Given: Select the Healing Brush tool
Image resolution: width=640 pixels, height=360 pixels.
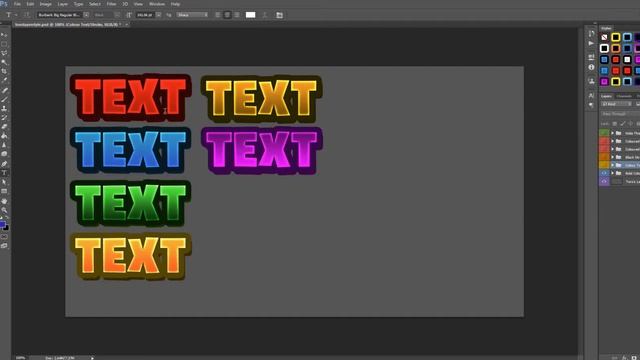Looking at the screenshot, I should [4, 90].
